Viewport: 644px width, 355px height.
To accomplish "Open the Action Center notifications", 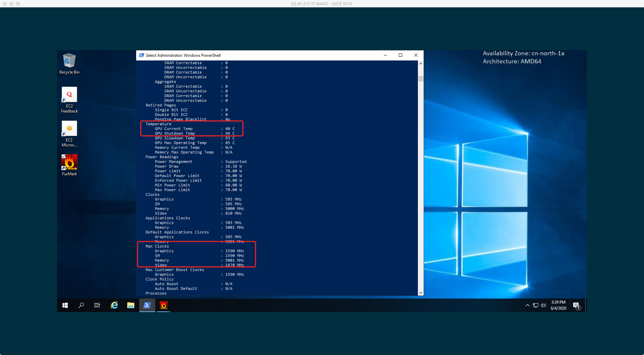I will click(576, 305).
